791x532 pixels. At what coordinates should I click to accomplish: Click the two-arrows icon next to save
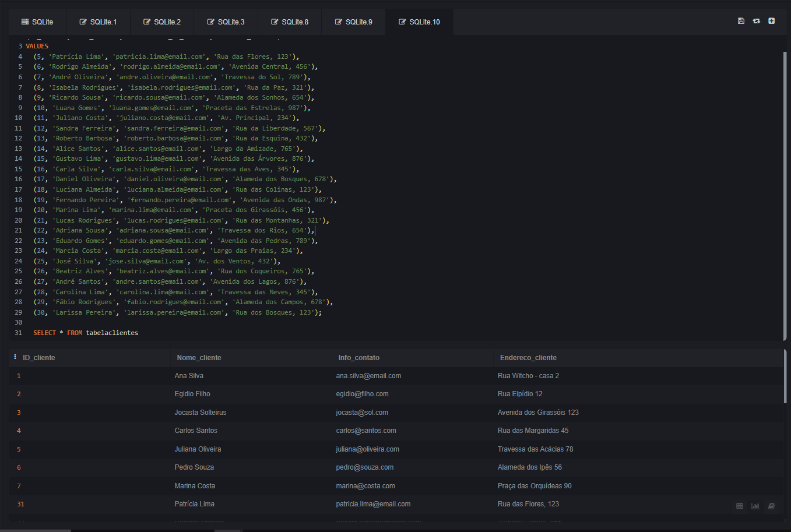tap(756, 21)
